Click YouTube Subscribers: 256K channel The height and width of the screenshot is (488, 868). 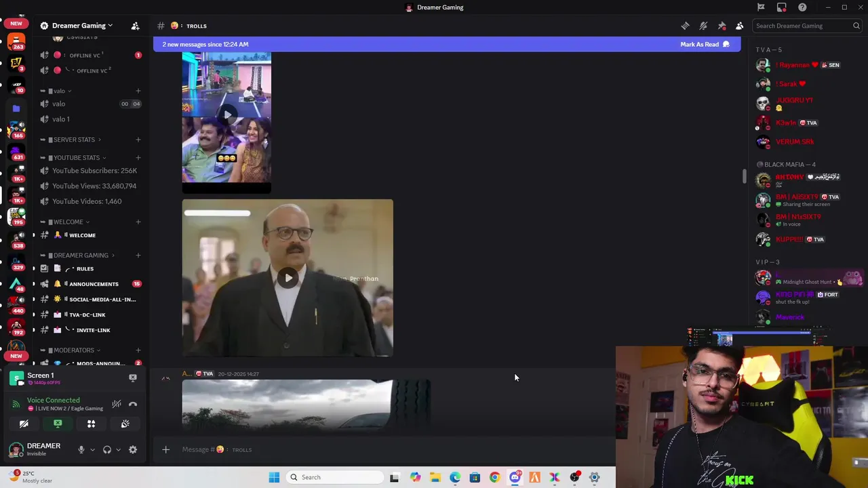(x=91, y=171)
